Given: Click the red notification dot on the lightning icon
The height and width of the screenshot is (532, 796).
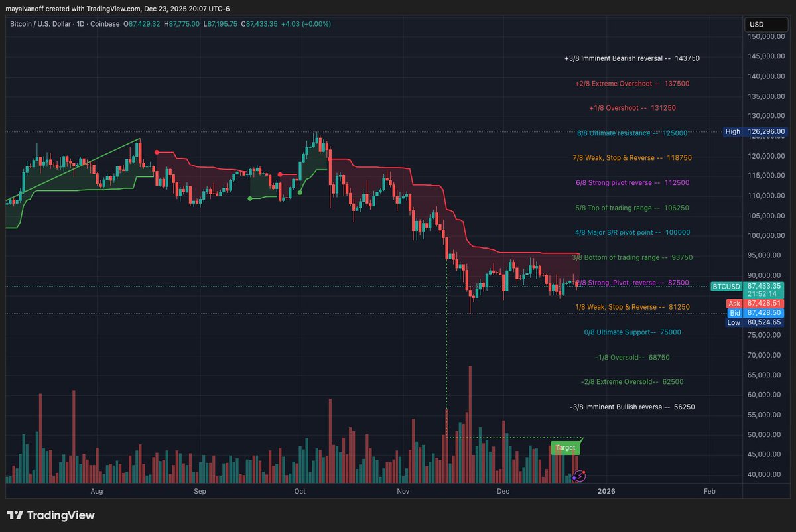Looking at the screenshot, I should [x=584, y=472].
